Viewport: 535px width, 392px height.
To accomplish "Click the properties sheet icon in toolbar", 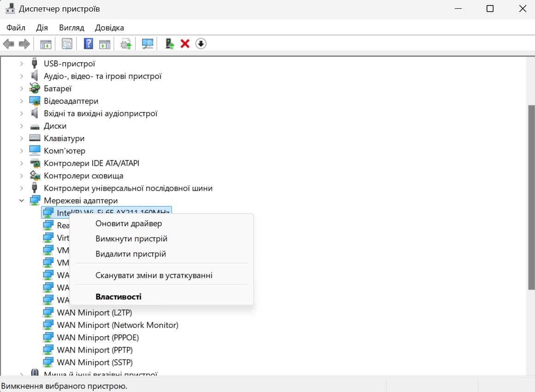I will pyautogui.click(x=67, y=44).
